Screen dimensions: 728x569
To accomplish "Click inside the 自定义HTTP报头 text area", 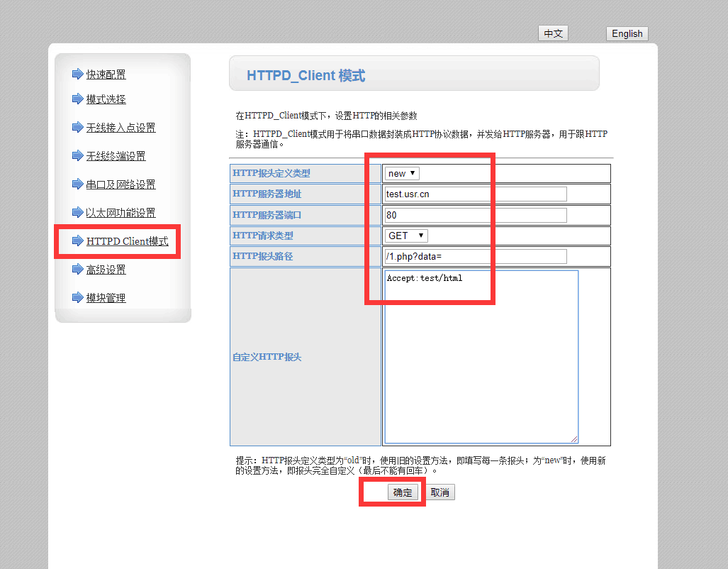I will coord(481,356).
